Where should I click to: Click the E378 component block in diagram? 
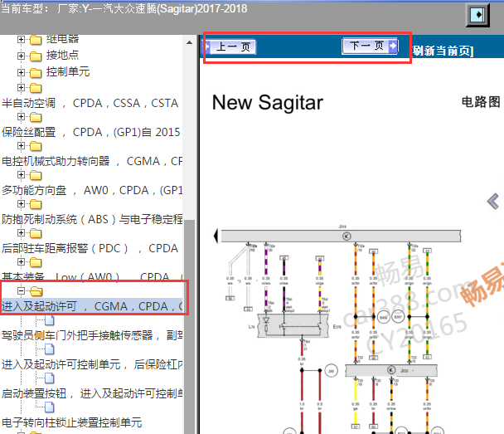click(x=293, y=326)
